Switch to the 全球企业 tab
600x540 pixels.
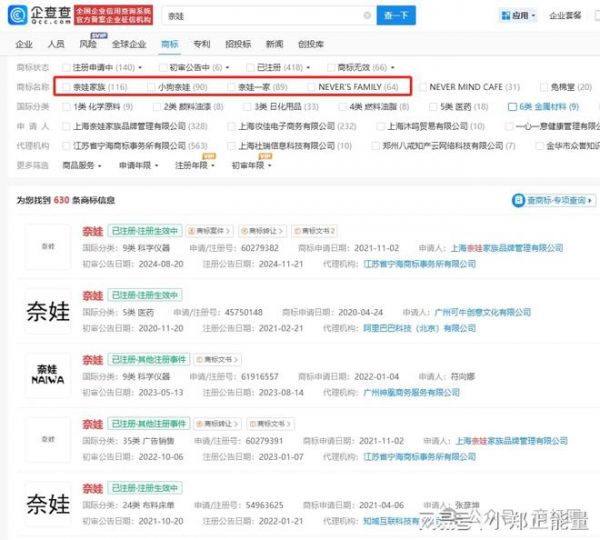click(128, 44)
